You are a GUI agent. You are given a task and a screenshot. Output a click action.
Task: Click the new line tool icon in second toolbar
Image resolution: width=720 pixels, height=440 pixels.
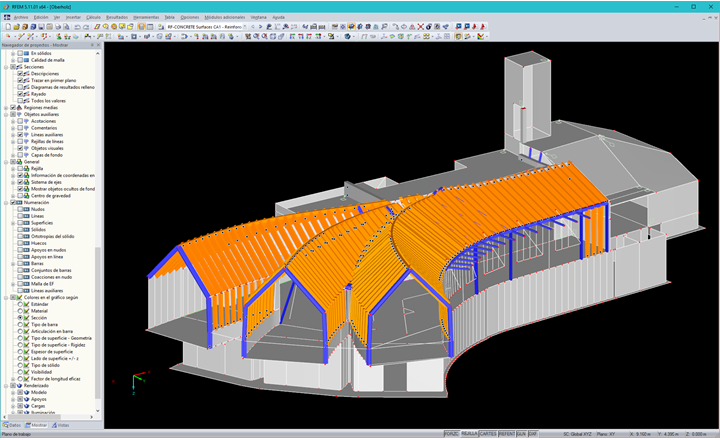tap(21, 36)
